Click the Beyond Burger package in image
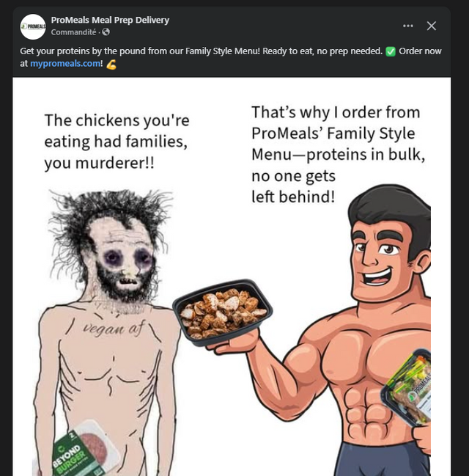The image size is (469, 476). [82, 450]
